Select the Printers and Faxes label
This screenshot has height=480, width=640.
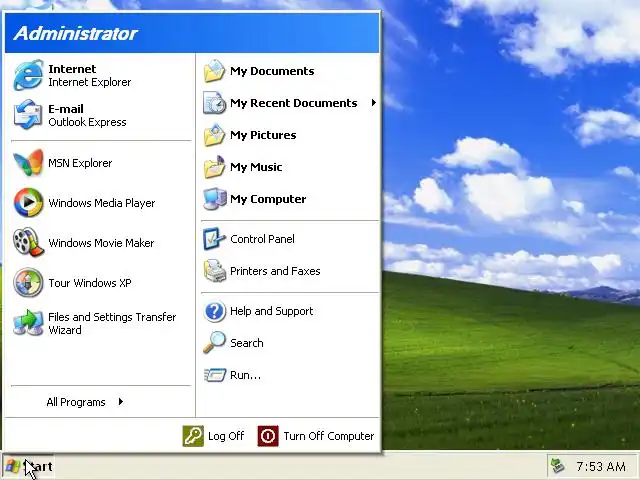tap(275, 271)
